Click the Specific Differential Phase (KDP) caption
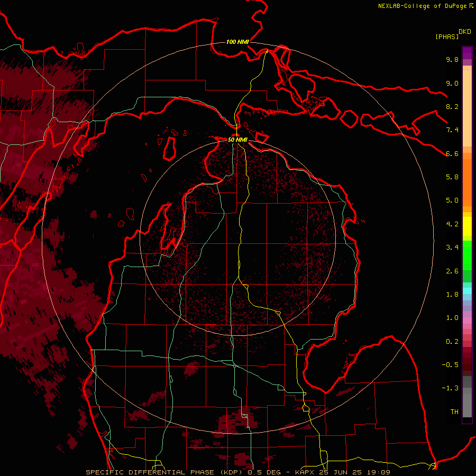 point(165,472)
